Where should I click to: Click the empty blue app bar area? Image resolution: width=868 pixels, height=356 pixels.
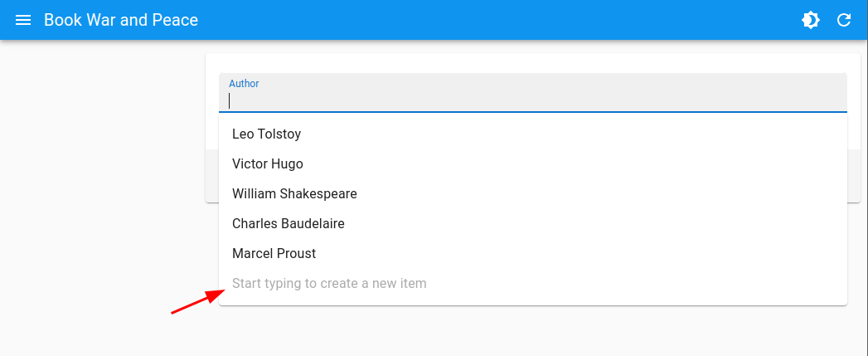coord(497,20)
